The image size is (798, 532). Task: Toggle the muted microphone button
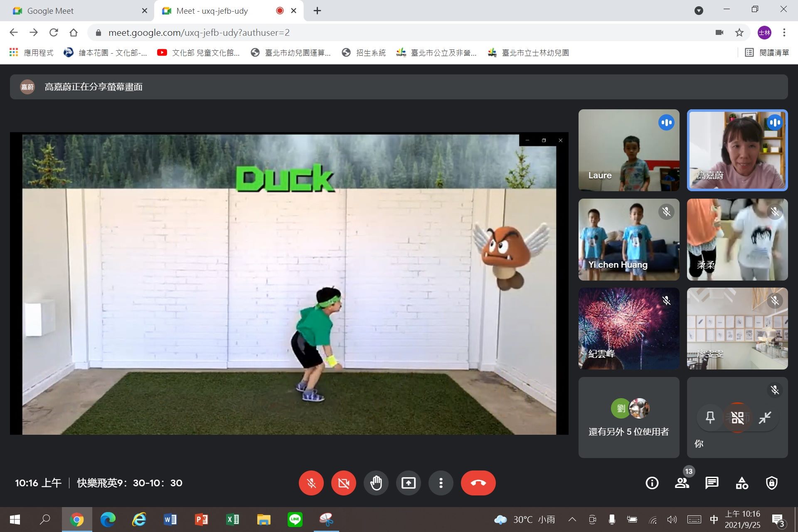pyautogui.click(x=311, y=483)
